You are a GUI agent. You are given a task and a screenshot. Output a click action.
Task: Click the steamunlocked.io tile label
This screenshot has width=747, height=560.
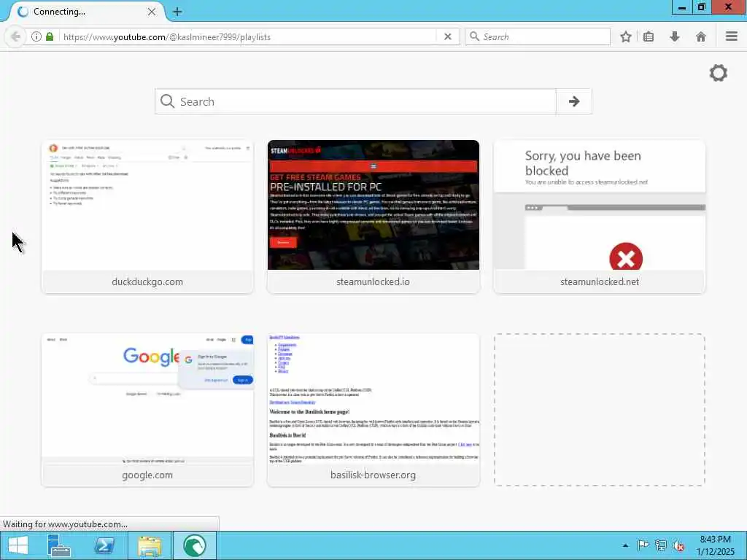coord(373,282)
